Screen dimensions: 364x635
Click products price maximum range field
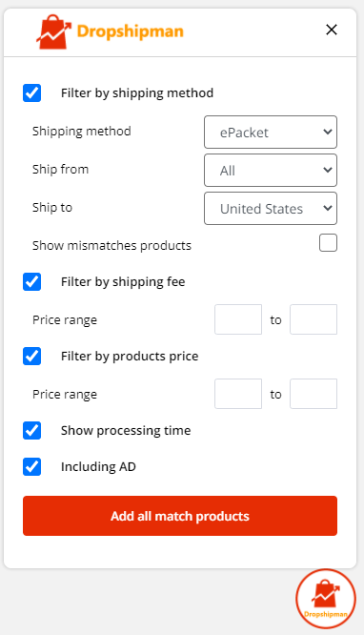[313, 394]
